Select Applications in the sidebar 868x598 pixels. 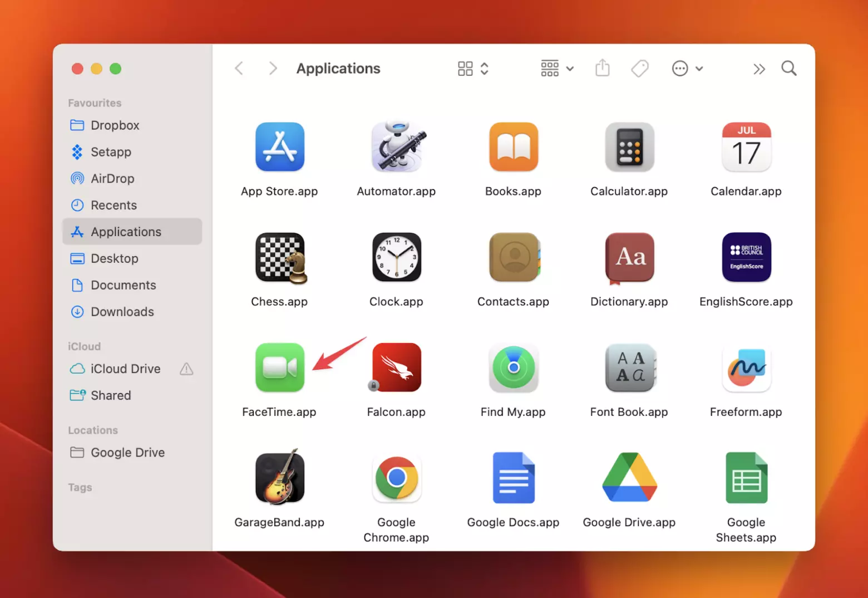[x=132, y=232]
